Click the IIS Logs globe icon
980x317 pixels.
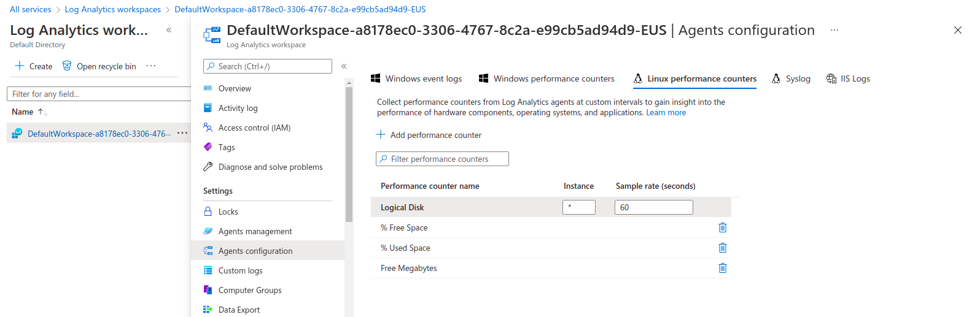coord(831,78)
